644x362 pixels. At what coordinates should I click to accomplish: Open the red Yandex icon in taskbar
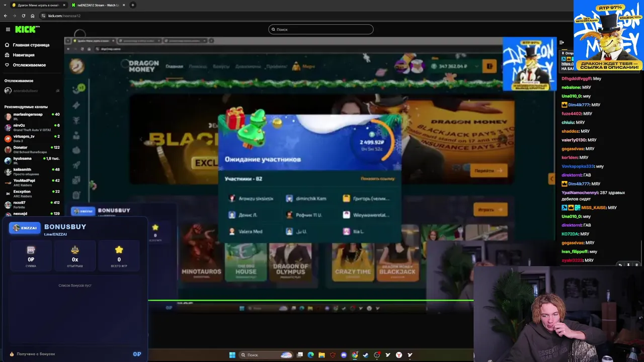click(x=399, y=355)
